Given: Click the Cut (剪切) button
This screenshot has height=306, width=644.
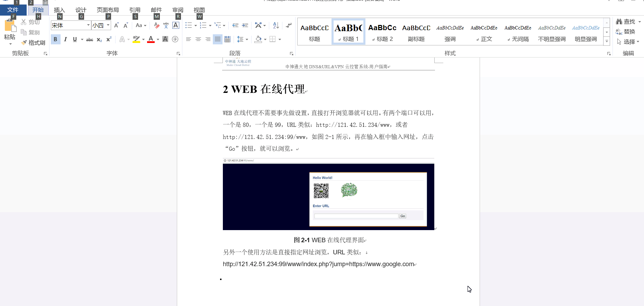Looking at the screenshot, I should tap(30, 22).
